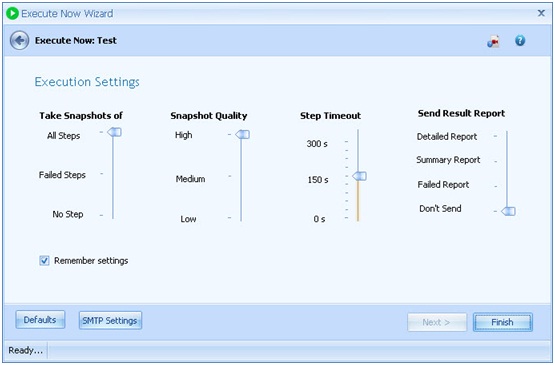
Task: Click the 0 s timeout label
Action: tap(319, 219)
